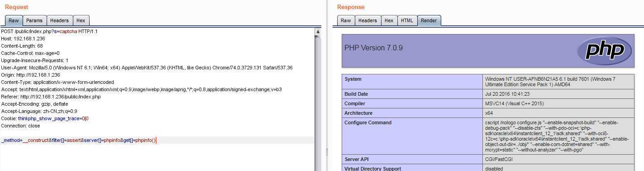Click the Compiler row label

pos(355,103)
